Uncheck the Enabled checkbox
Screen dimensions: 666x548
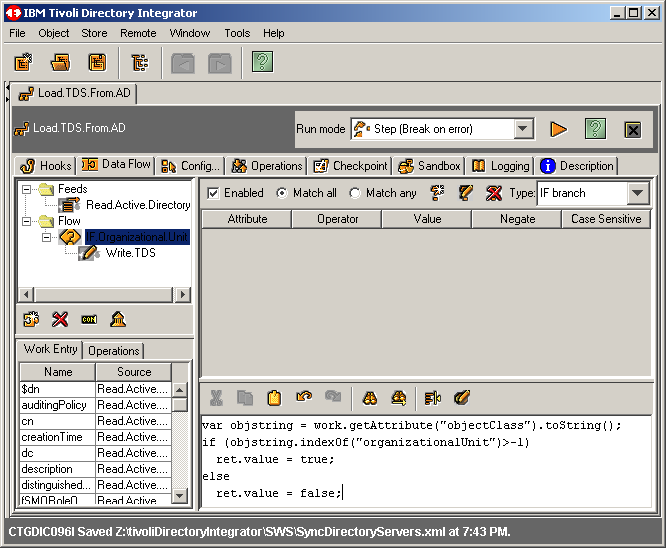pos(213,193)
